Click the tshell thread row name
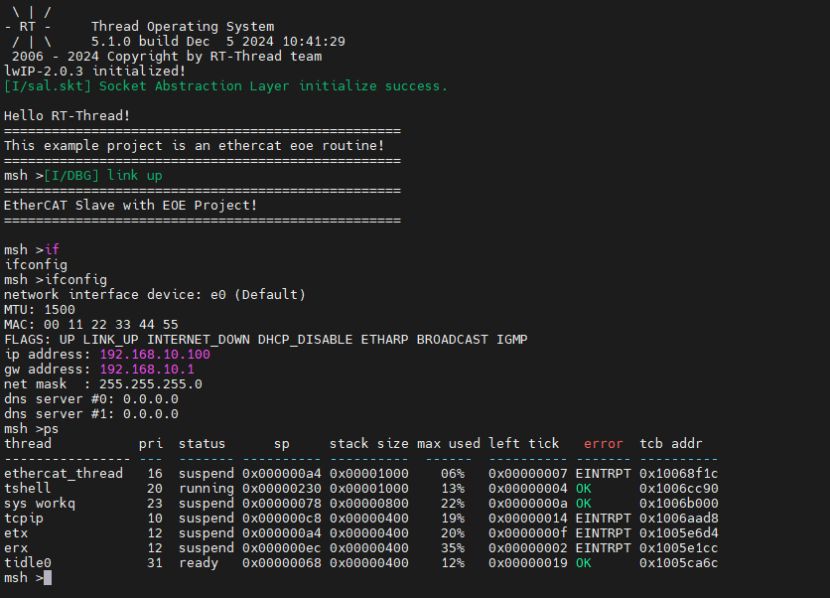This screenshot has height=598, width=830. coord(27,488)
